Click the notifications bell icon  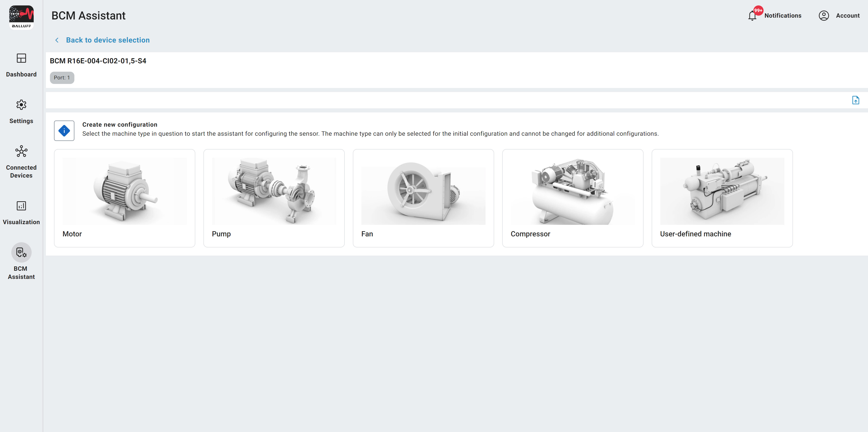click(752, 16)
